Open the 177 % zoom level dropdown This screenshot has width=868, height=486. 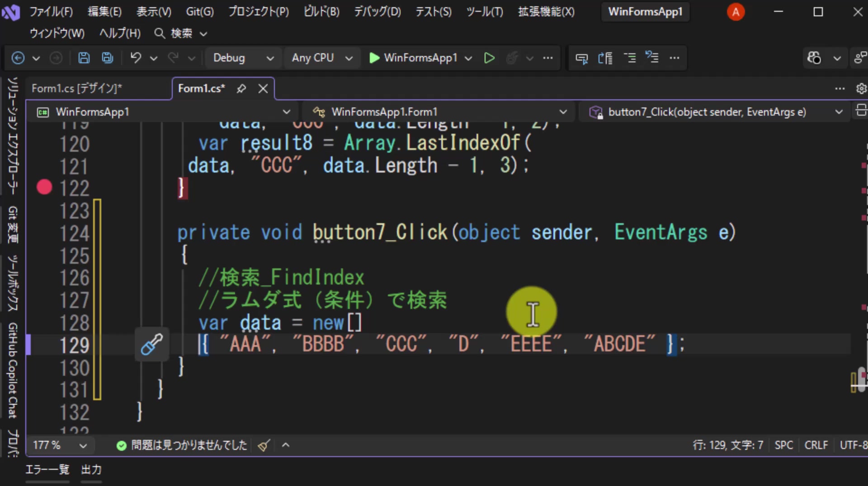point(60,445)
